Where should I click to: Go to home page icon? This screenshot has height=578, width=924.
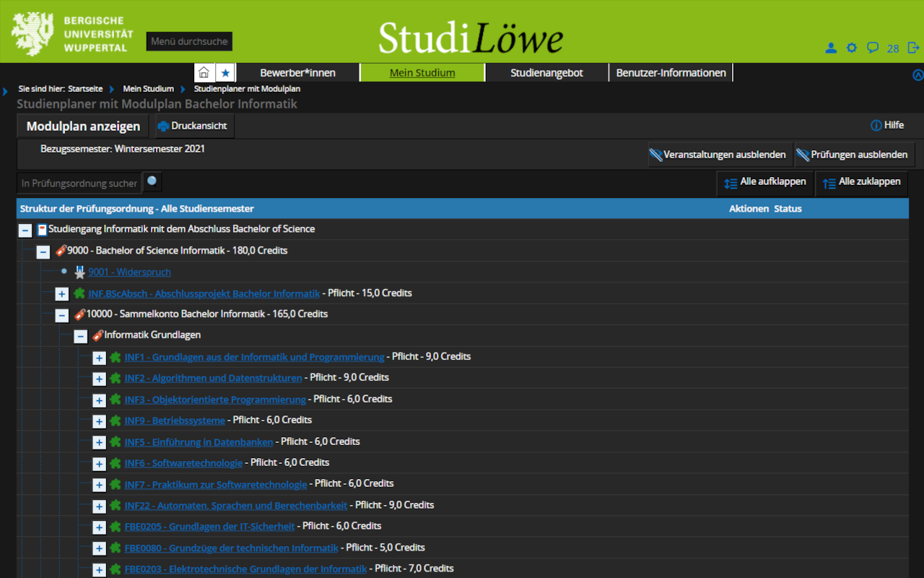[204, 73]
